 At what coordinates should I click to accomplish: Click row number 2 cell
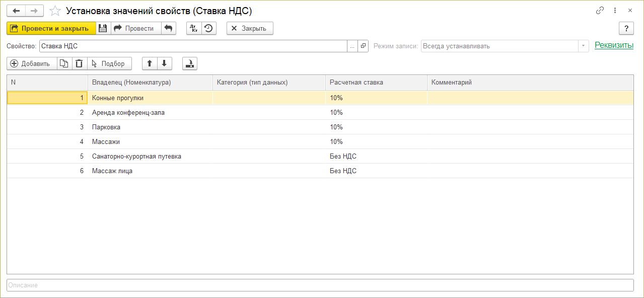(x=47, y=112)
